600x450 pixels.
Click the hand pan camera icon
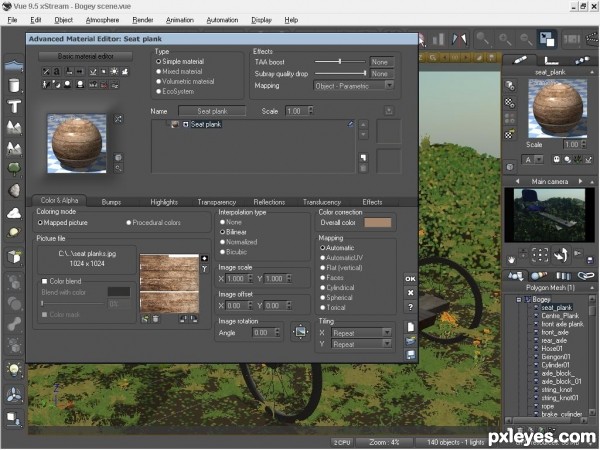coord(511,260)
